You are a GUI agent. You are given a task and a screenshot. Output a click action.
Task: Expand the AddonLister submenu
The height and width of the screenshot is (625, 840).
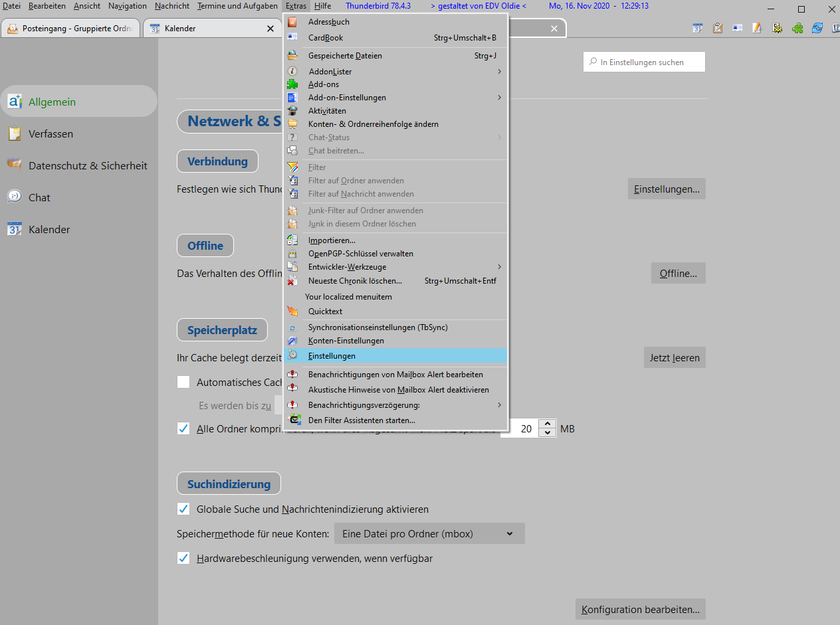(x=395, y=71)
